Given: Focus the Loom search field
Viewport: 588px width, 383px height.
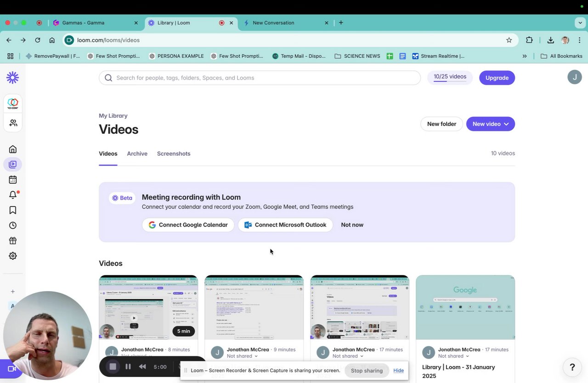Looking at the screenshot, I should [260, 78].
